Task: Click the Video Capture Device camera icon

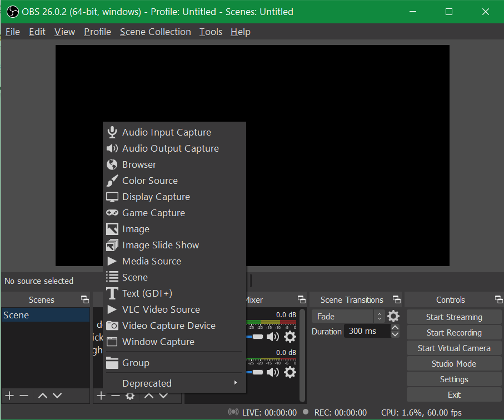Action: [x=112, y=326]
